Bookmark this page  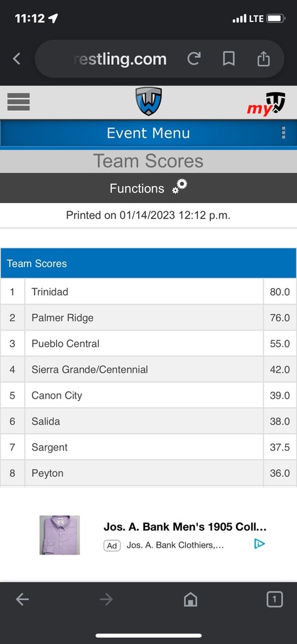(x=229, y=59)
